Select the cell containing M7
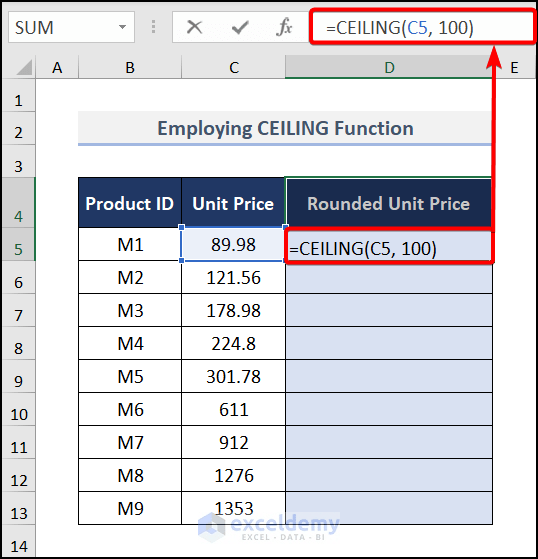This screenshot has height=559, width=538. click(x=130, y=442)
